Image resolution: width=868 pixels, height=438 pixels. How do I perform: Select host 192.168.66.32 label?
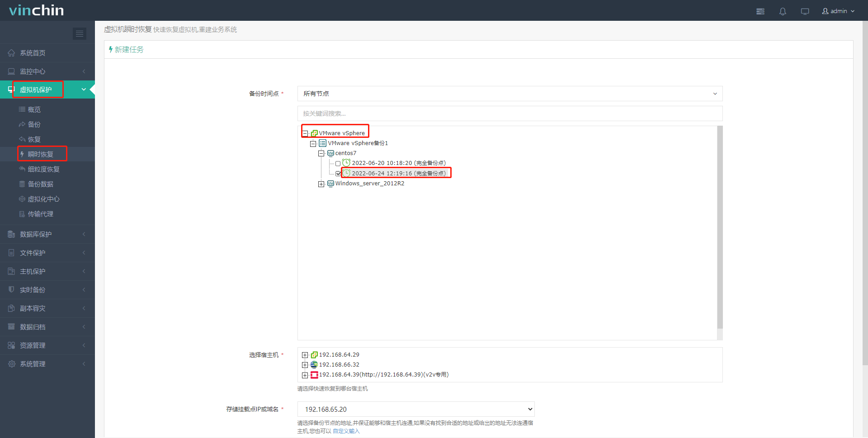pos(339,364)
